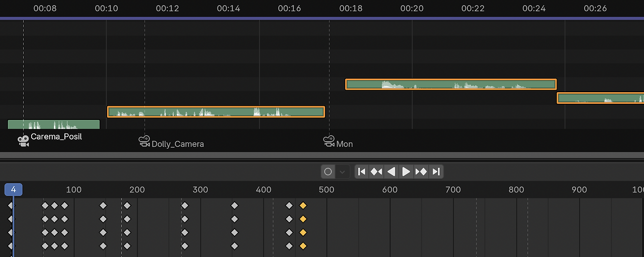Jump to the previous keyframe
Screen dimensions: 644x257
[x=376, y=172]
